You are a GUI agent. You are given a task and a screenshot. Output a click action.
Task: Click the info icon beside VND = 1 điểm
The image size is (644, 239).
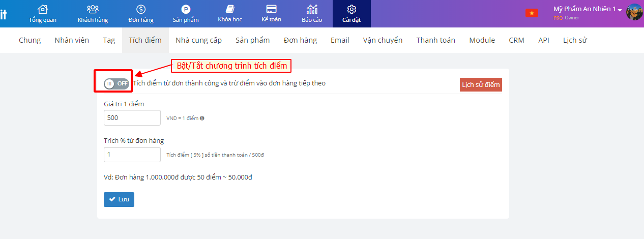[x=202, y=118]
